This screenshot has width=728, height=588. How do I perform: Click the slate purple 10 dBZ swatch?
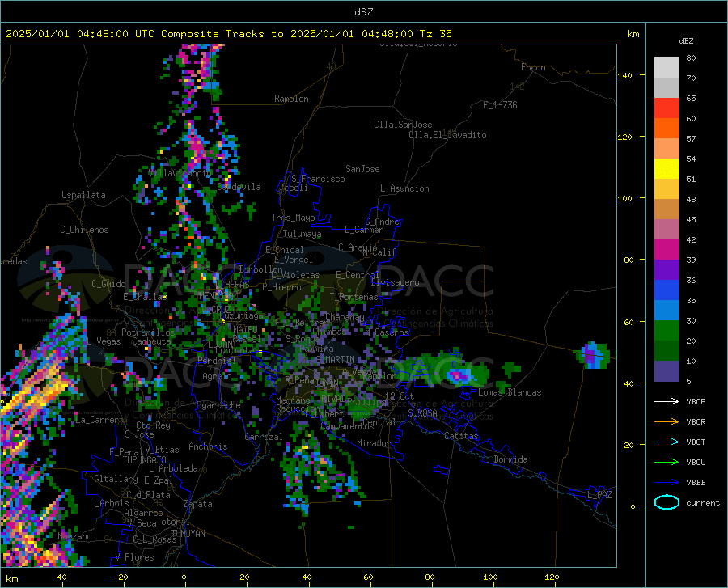coord(667,371)
